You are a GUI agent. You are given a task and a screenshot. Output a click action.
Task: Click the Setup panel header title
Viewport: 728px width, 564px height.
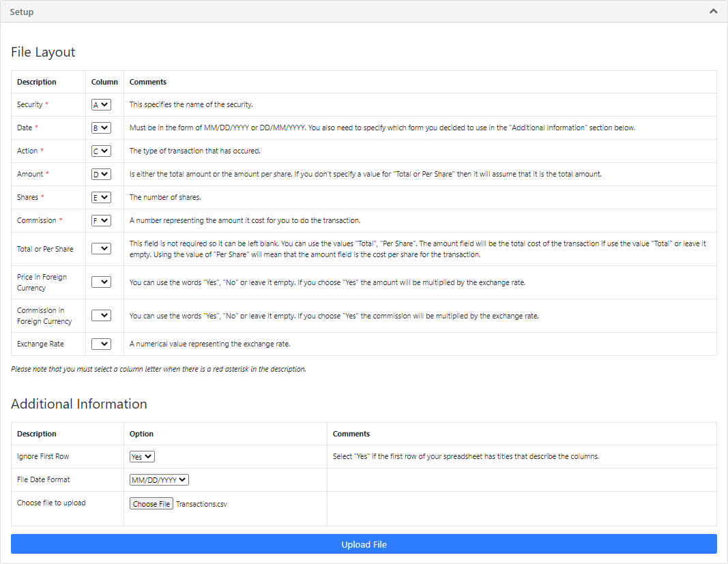[21, 12]
